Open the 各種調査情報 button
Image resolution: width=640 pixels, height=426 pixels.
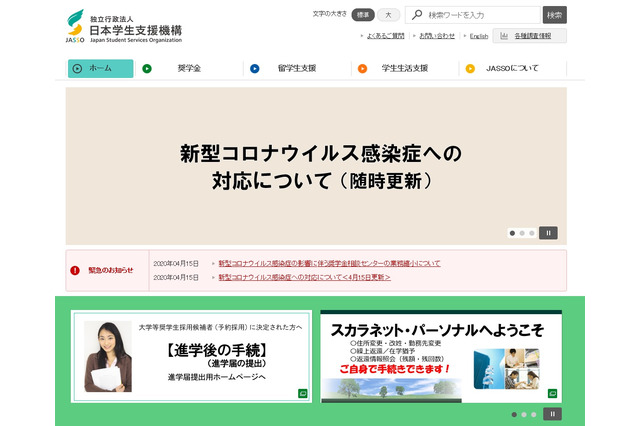pos(529,36)
